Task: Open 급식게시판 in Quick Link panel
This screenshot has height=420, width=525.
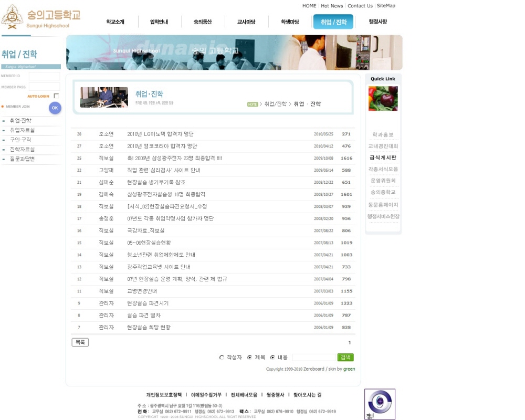Action: point(383,157)
